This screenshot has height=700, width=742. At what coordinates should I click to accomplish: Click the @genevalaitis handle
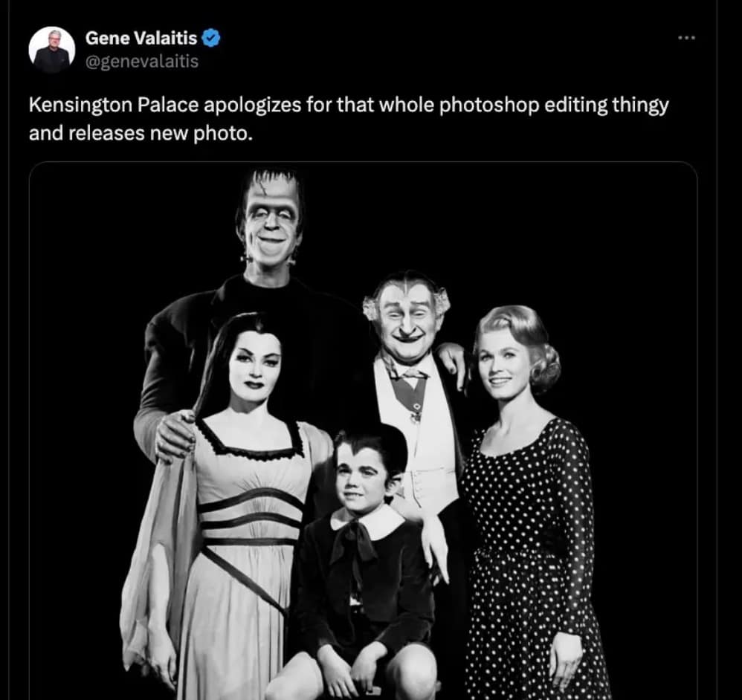tap(142, 62)
